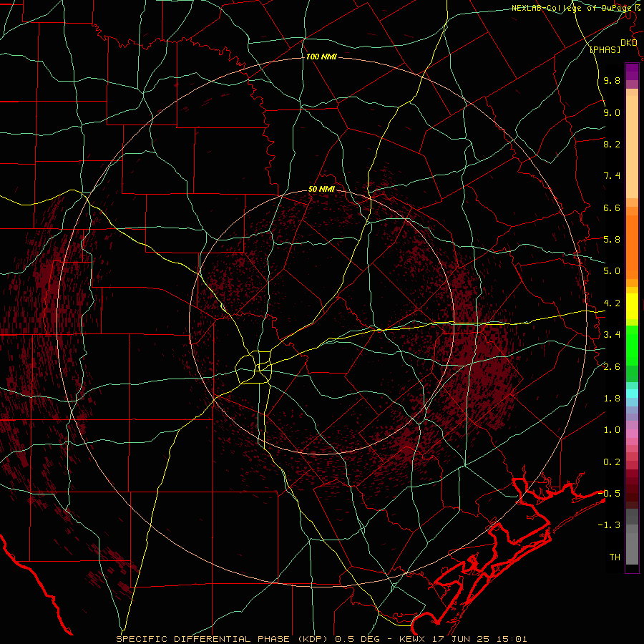Viewport: 644px width, 644px height.
Task: Click the 50 NMI range ring label
Action: pyautogui.click(x=321, y=190)
